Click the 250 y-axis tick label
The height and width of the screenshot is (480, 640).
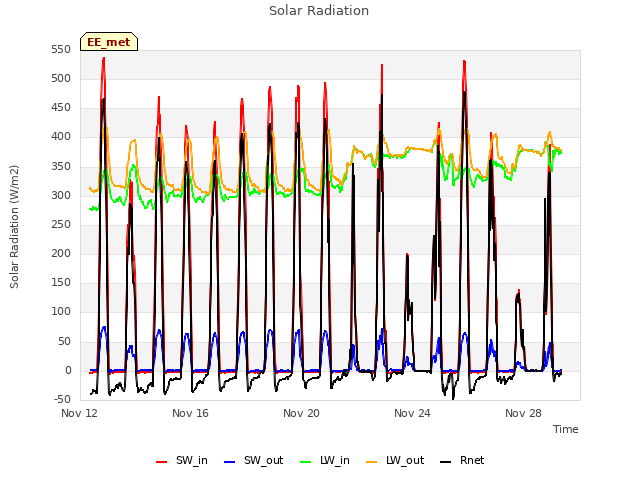point(61,224)
